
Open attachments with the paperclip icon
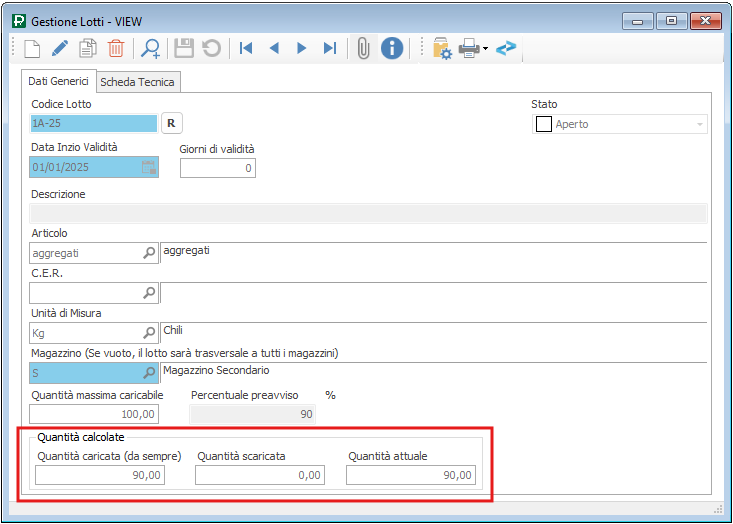click(363, 48)
